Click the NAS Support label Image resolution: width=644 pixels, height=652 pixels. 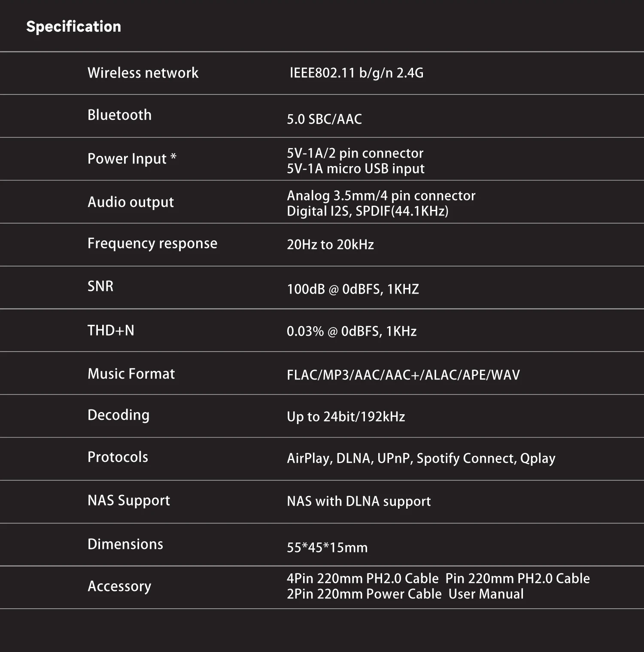click(x=129, y=500)
